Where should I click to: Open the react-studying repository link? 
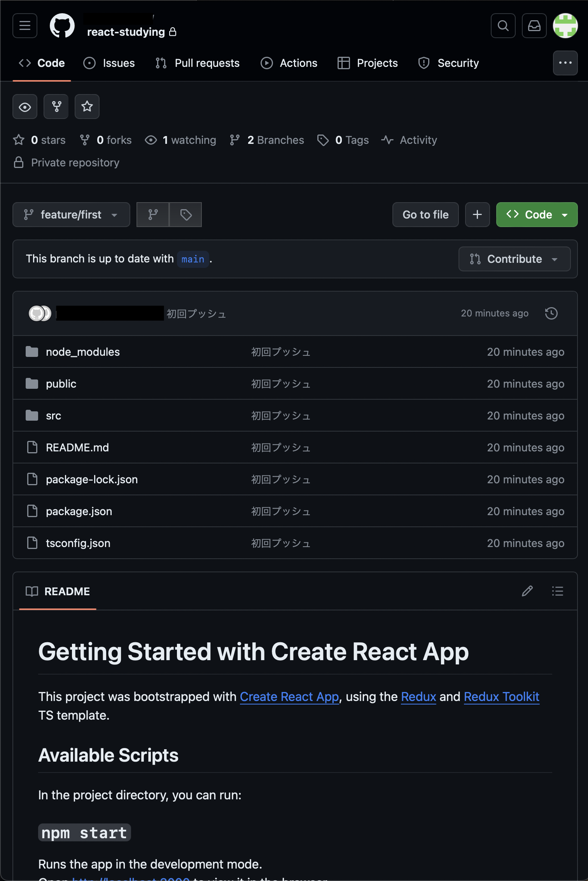coord(126,32)
